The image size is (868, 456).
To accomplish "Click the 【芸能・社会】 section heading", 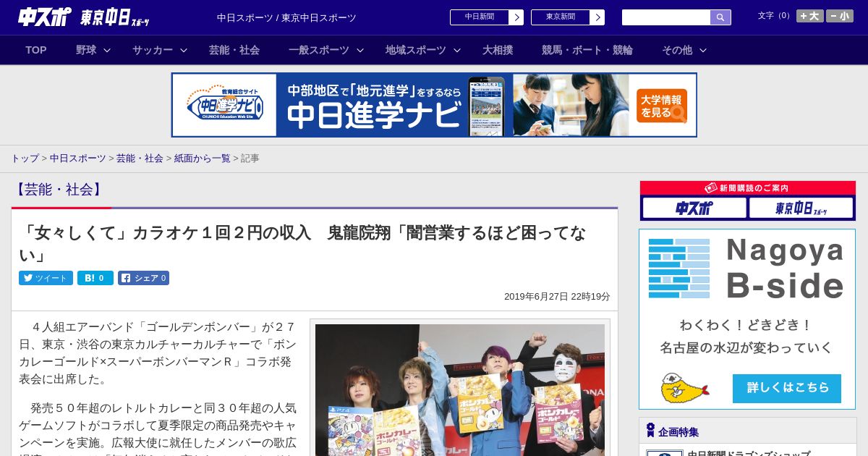I will [x=59, y=190].
